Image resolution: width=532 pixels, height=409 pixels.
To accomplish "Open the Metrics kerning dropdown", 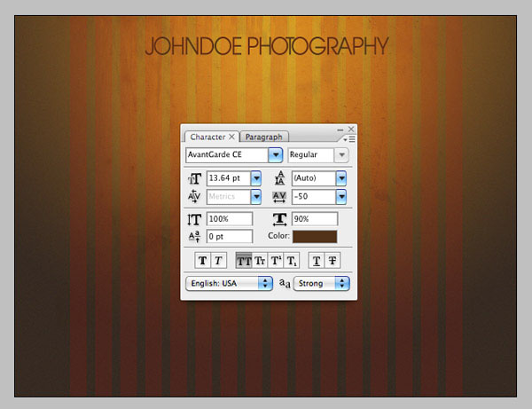I will [256, 197].
